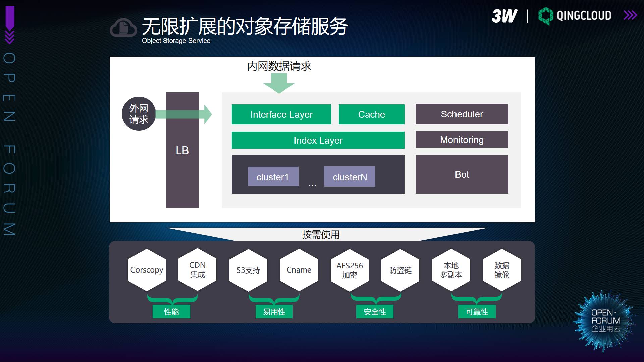Click the 外网请求 circle
The height and width of the screenshot is (362, 644).
click(139, 114)
